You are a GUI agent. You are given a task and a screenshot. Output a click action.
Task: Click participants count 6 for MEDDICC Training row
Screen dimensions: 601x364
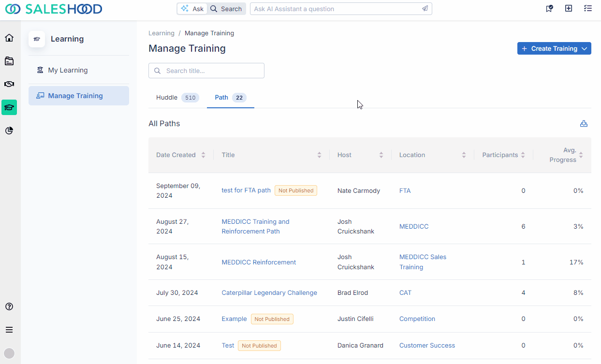point(523,226)
